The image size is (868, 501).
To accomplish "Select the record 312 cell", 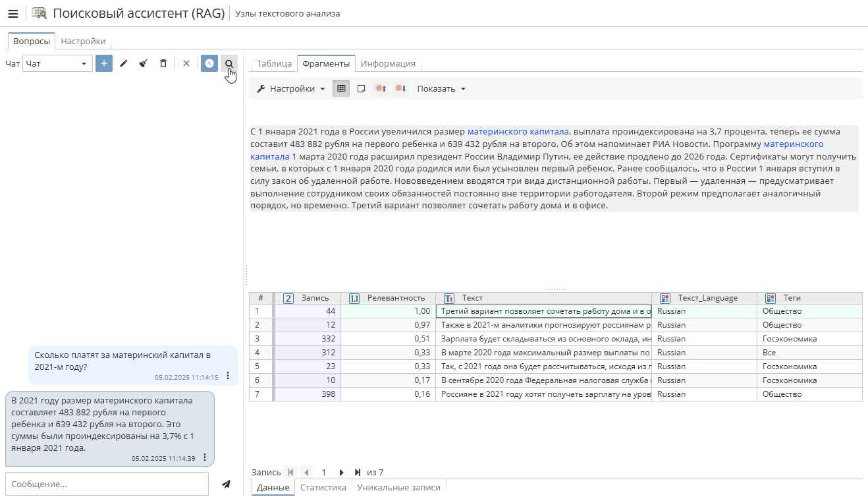I will point(308,353).
